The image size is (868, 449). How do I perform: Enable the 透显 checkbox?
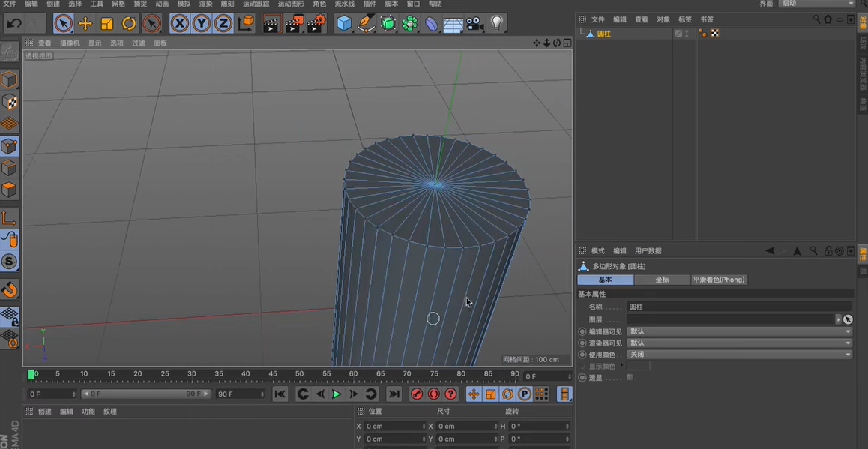click(x=630, y=377)
